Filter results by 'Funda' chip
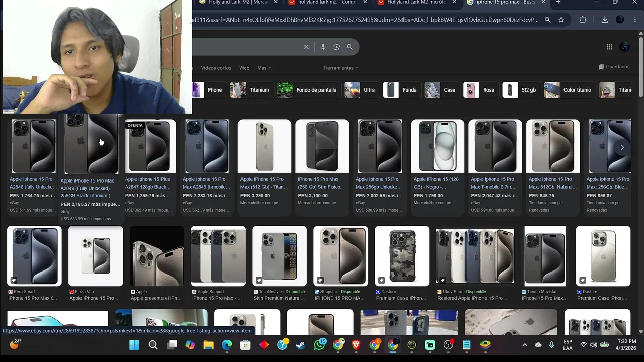 pos(401,90)
